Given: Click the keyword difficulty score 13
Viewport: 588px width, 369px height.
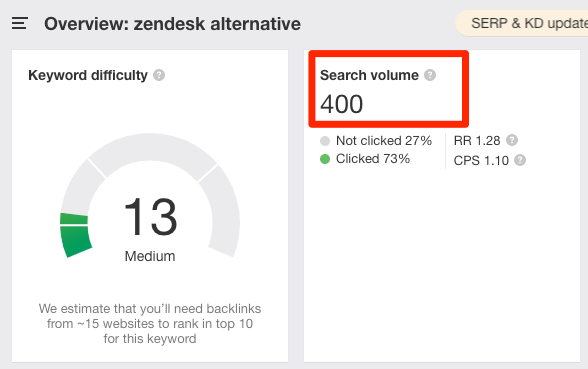Looking at the screenshot, I should tap(150, 217).
